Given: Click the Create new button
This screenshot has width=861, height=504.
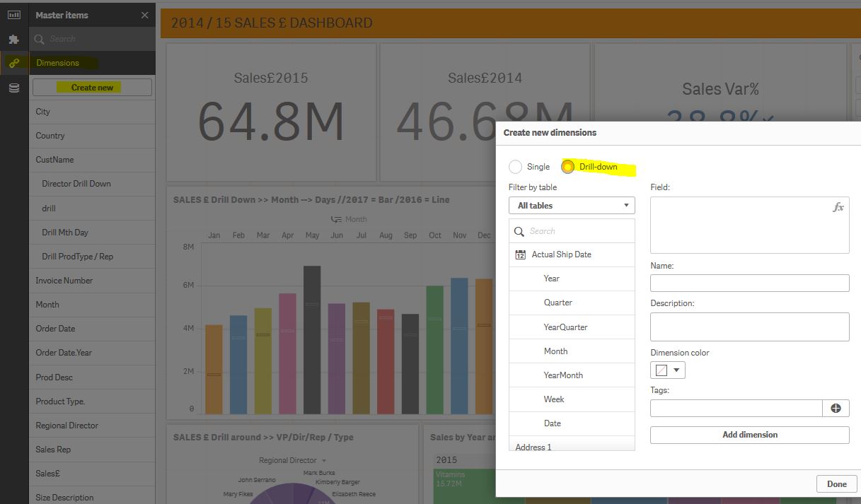Looking at the screenshot, I should (x=92, y=88).
